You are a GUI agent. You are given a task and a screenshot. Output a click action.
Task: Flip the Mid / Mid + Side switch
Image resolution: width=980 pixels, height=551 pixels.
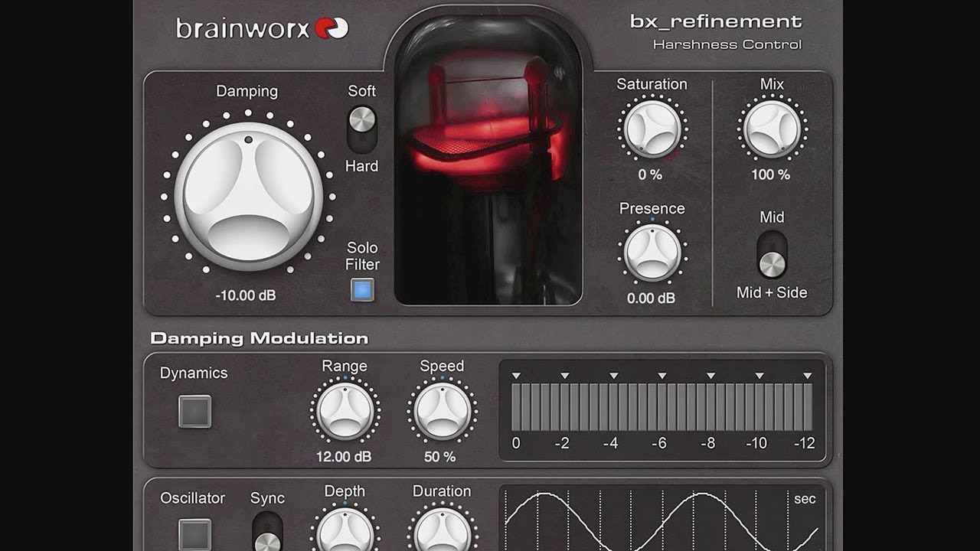[x=772, y=255]
